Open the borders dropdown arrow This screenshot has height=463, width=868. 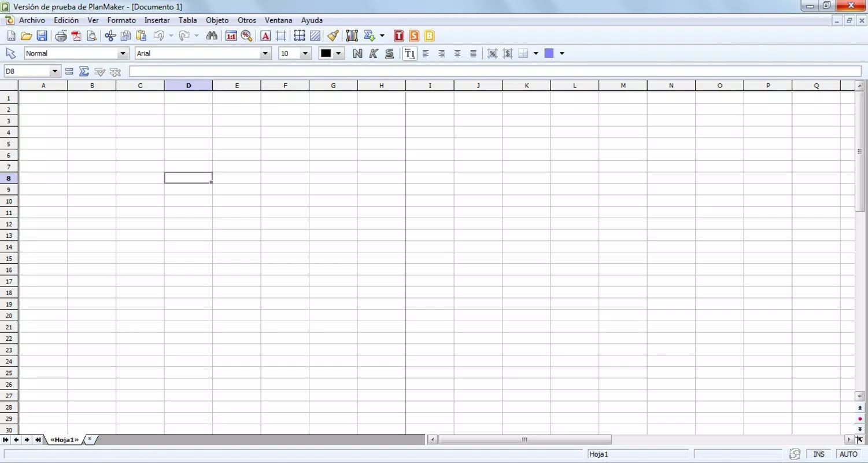point(536,54)
